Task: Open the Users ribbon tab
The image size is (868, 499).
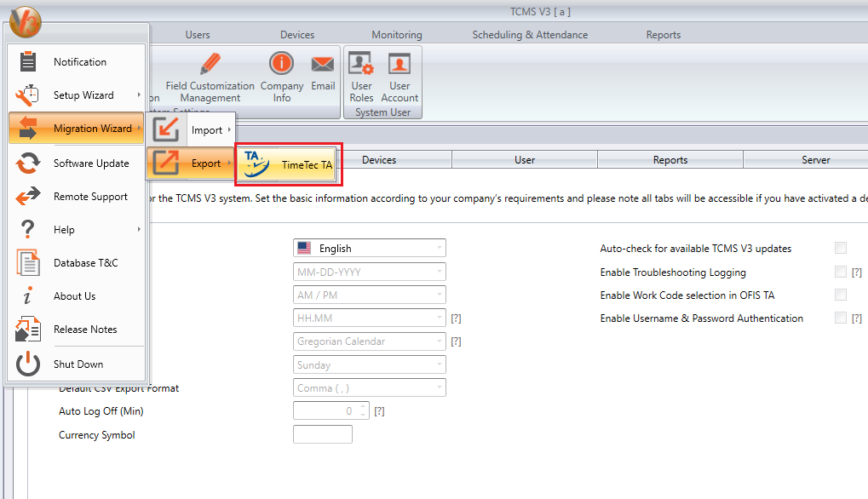Action: (198, 34)
